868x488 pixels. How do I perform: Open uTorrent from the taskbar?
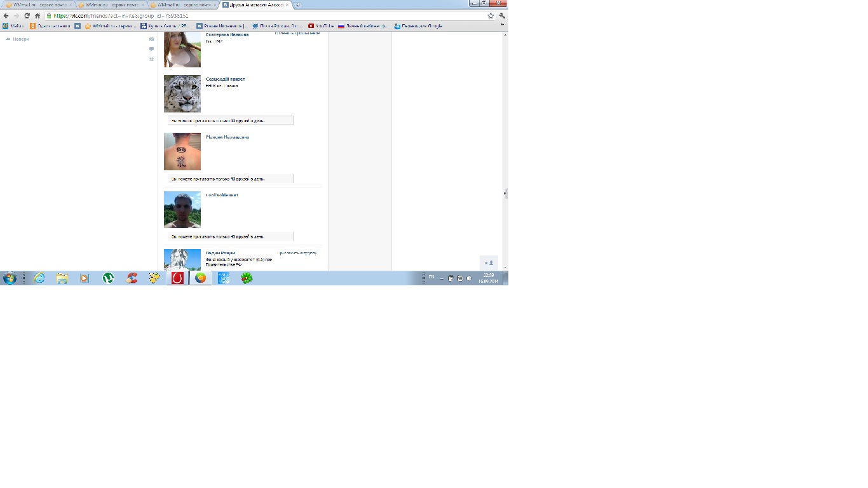[x=109, y=278]
